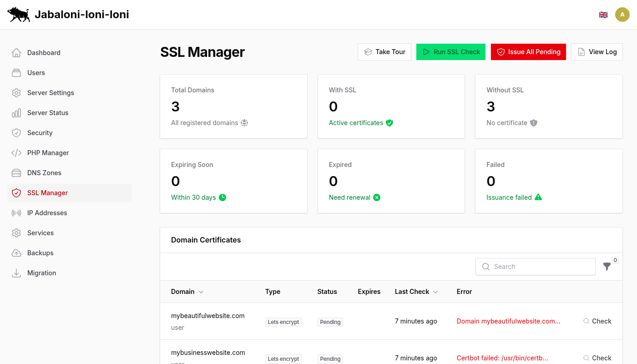Navigate to Dashboard from the sidebar
This screenshot has width=637, height=364.
pos(43,52)
